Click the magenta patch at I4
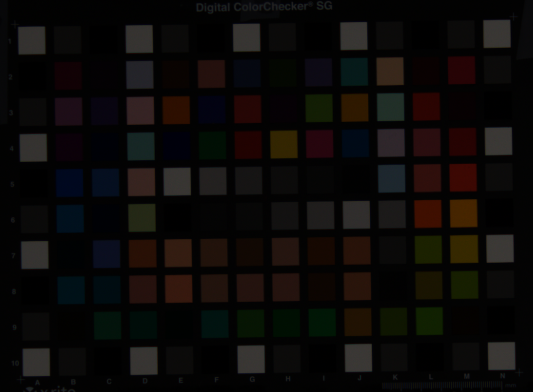This screenshot has height=392, width=533. [x=319, y=144]
